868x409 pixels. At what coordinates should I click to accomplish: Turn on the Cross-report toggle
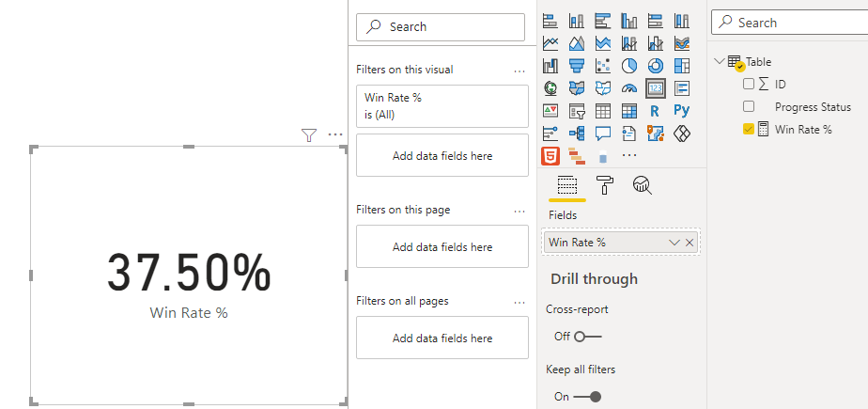coord(587,337)
